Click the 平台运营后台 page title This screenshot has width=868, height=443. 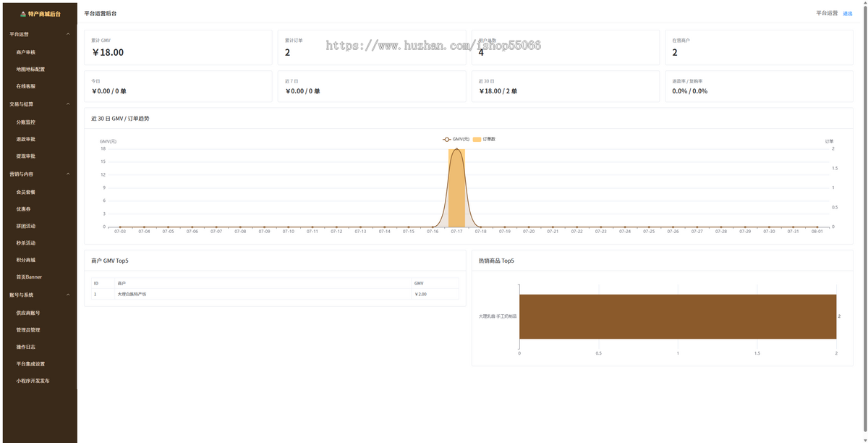coord(100,14)
